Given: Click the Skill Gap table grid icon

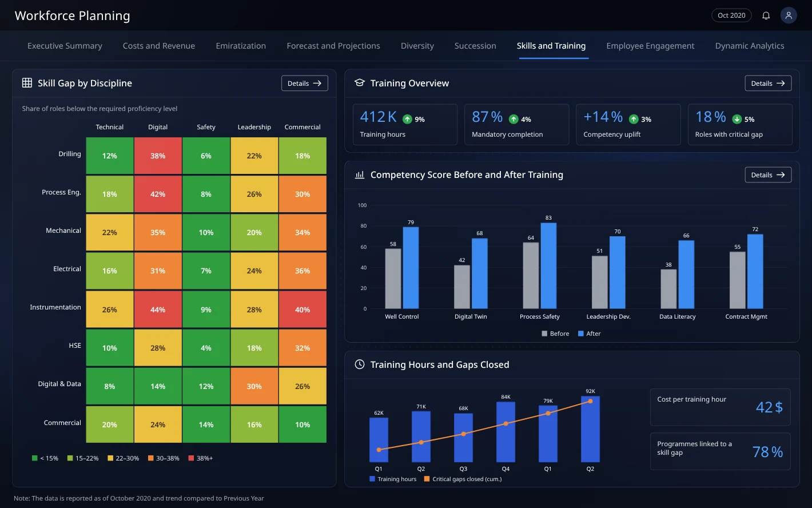Looking at the screenshot, I should pyautogui.click(x=27, y=83).
